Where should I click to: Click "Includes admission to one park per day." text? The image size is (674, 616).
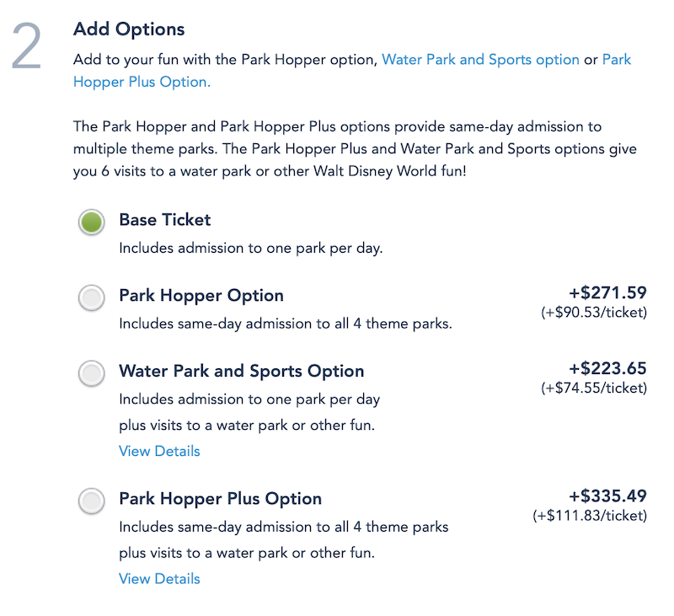[x=250, y=249]
